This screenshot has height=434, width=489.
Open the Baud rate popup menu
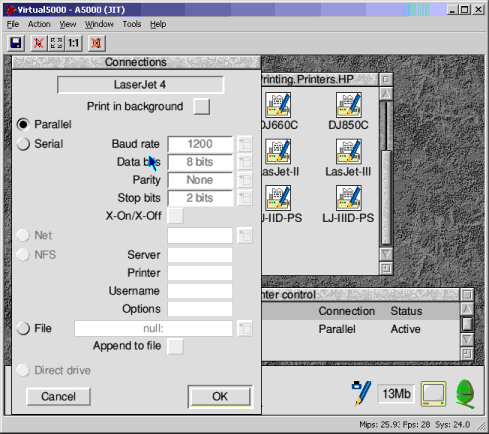[x=245, y=144]
